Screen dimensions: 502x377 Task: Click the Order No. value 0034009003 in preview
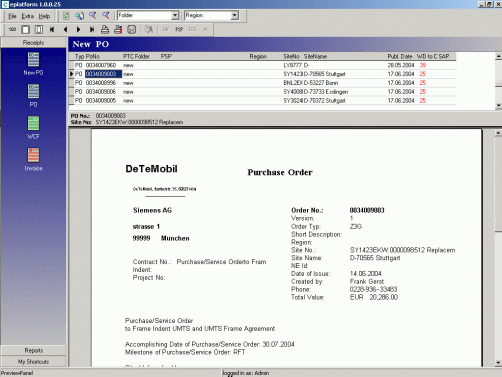coord(367,210)
